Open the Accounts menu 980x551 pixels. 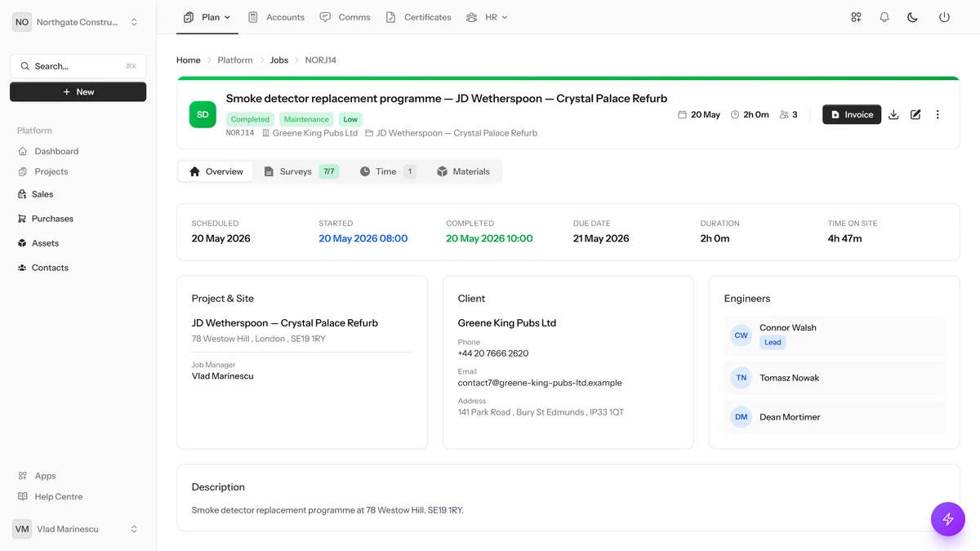pyautogui.click(x=276, y=17)
